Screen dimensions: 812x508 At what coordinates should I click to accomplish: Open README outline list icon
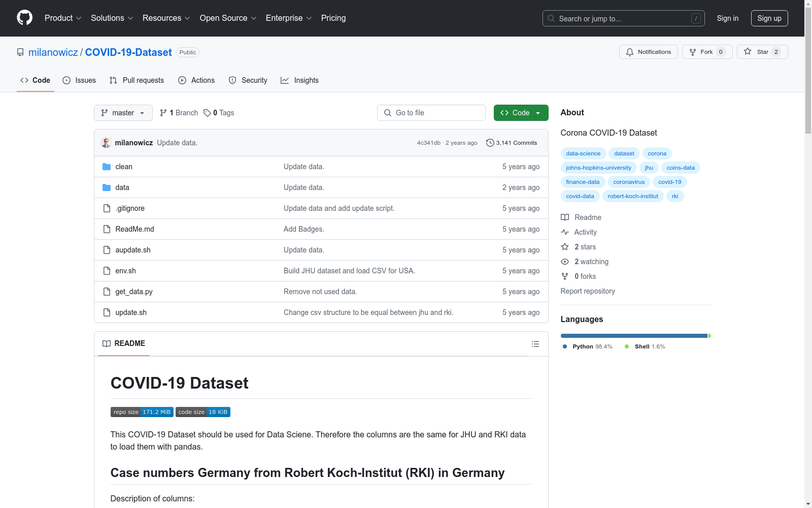coord(535,344)
